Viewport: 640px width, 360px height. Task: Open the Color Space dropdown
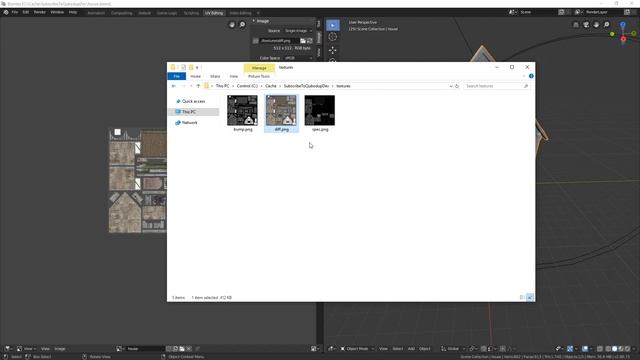click(298, 58)
